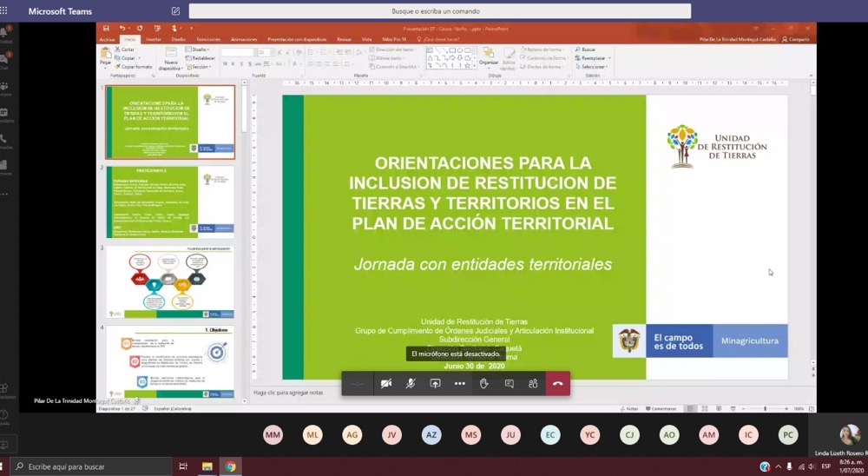
Task: Open the Teams app launcher grid
Action: point(3,10)
